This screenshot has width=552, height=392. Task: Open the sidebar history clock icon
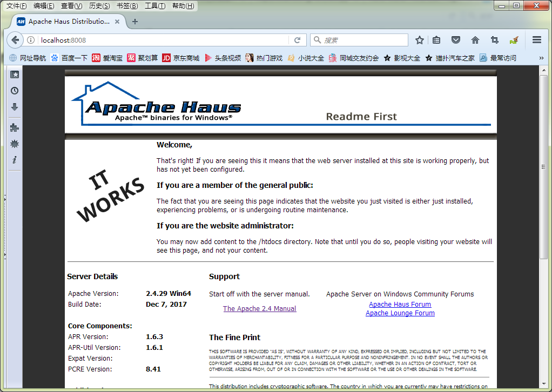(15, 91)
